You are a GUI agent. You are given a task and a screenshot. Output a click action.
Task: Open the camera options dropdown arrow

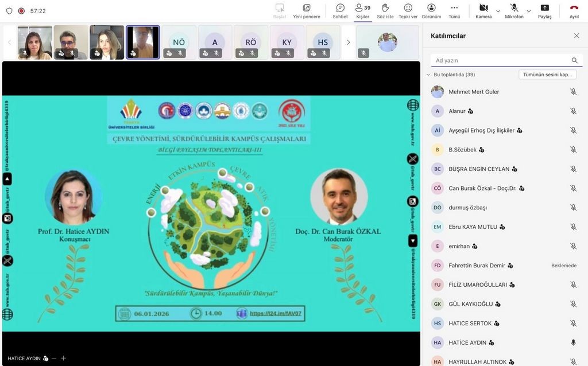[x=498, y=11]
